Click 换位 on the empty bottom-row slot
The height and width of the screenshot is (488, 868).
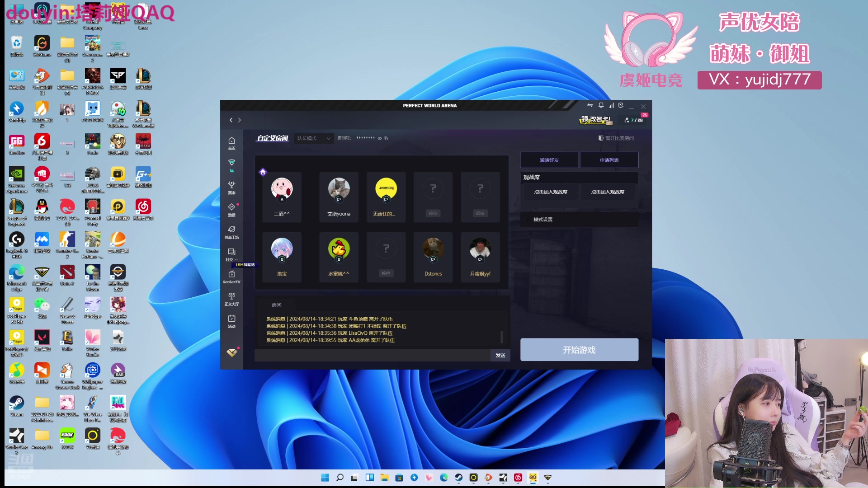point(386,273)
